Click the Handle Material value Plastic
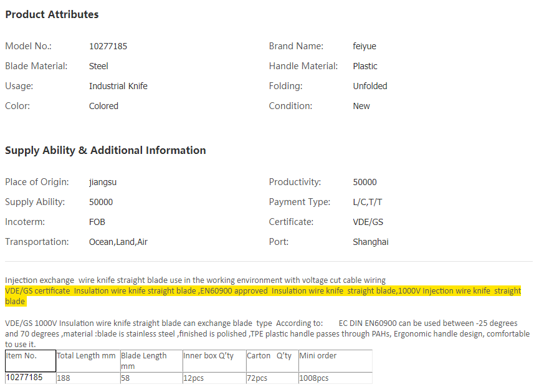539x392 pixels. coord(365,66)
